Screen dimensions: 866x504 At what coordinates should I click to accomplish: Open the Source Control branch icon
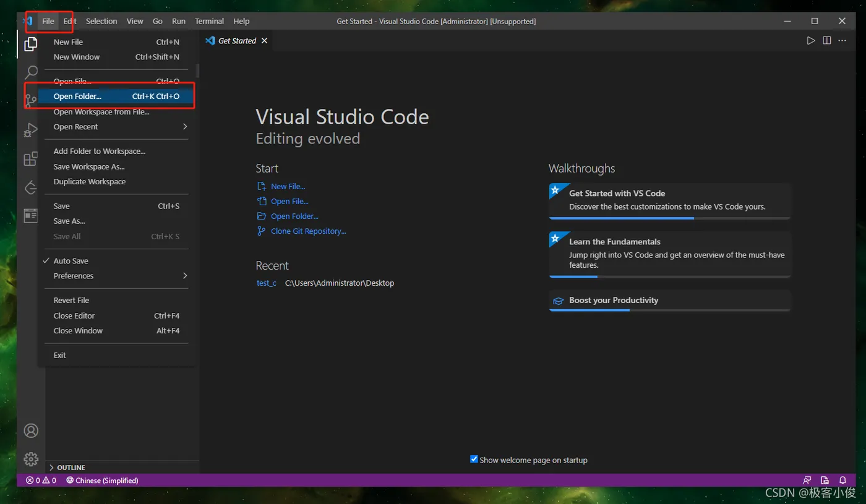(30, 101)
